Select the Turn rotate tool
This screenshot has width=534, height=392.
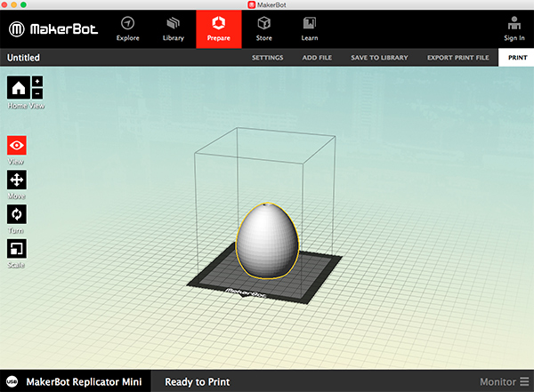pos(17,214)
